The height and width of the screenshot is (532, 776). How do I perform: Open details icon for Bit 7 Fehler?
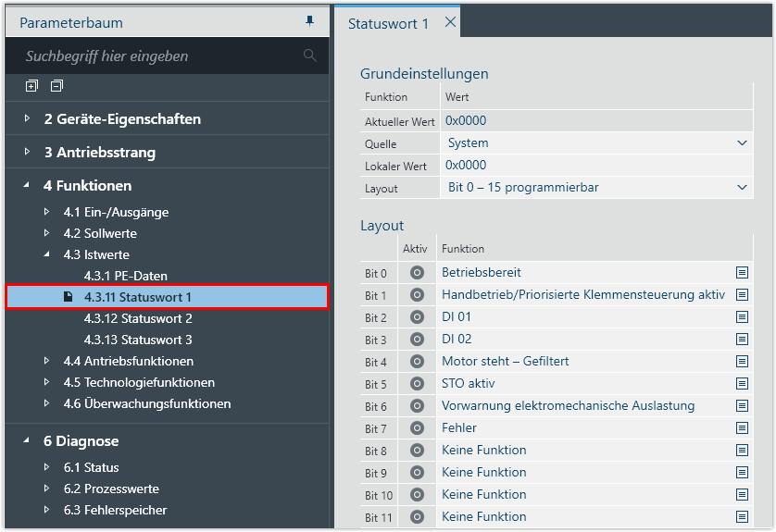point(742,428)
